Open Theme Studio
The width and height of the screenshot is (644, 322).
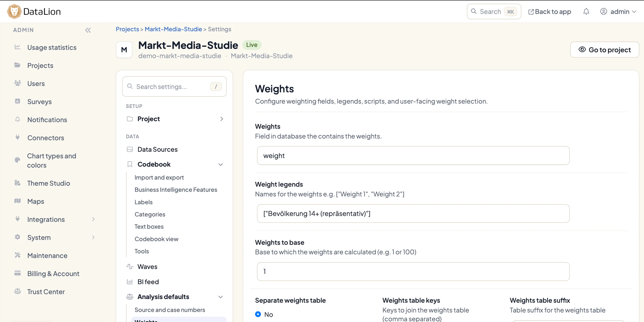tap(49, 183)
